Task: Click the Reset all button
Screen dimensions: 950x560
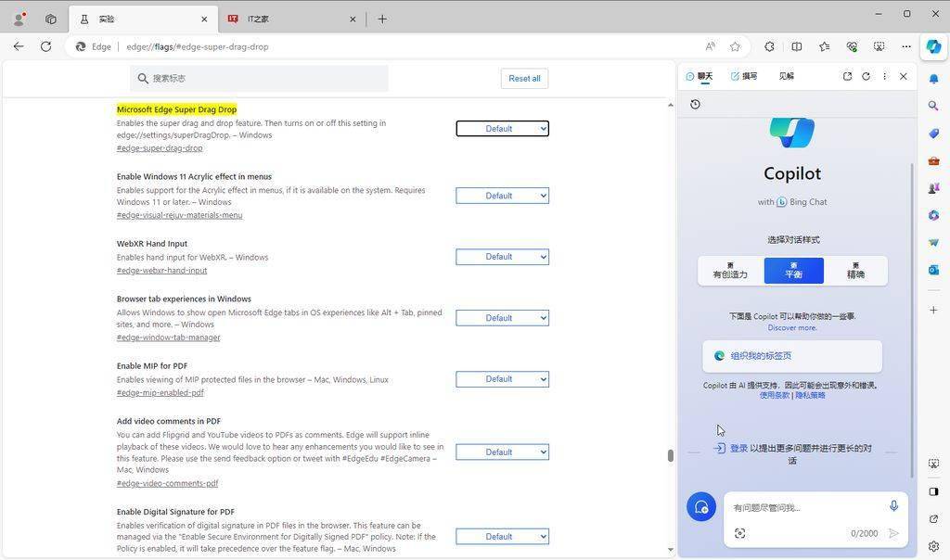Action: pos(524,79)
